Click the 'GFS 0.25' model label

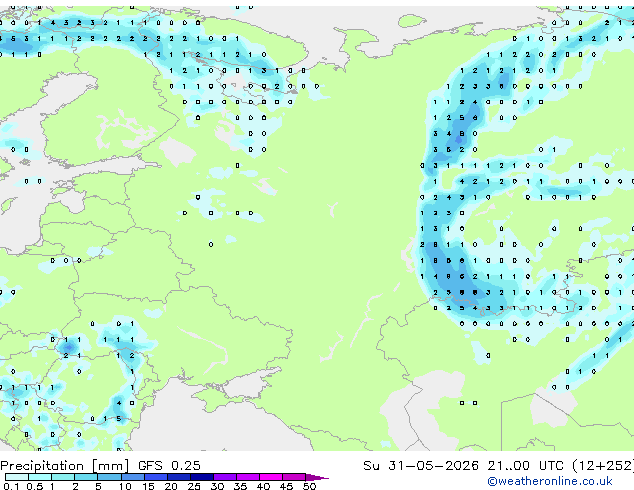point(169,466)
